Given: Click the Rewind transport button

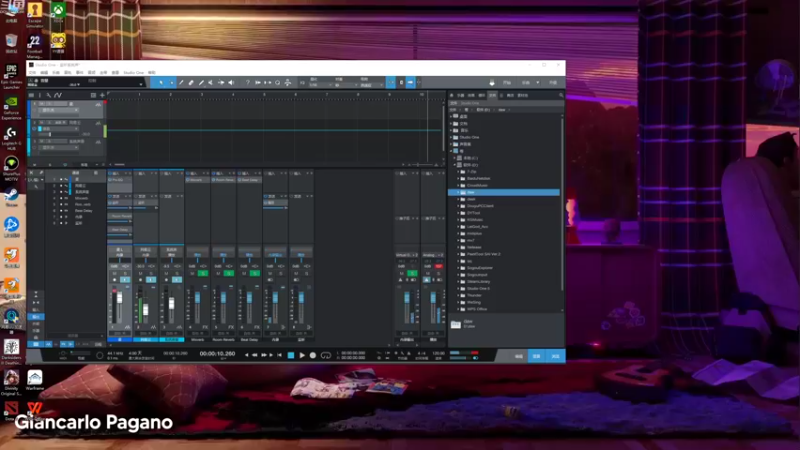Looking at the screenshot, I should (255, 355).
